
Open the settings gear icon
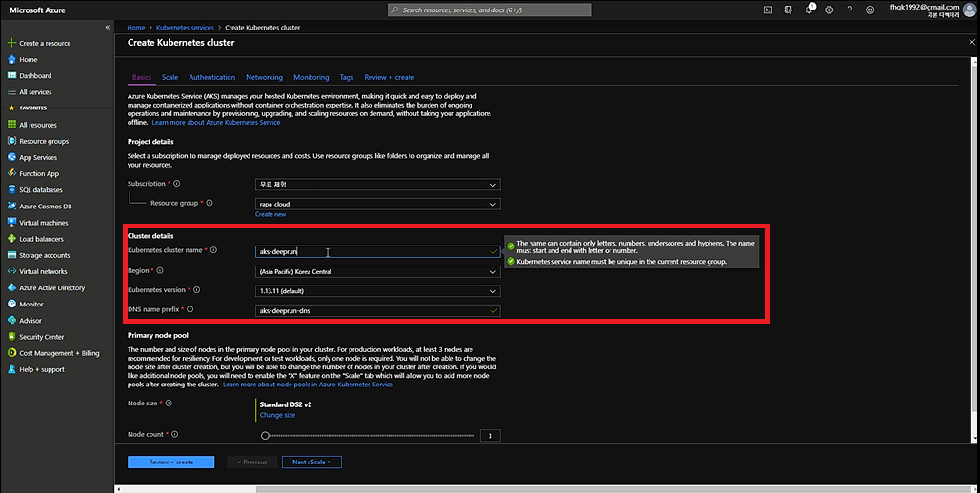tap(830, 10)
